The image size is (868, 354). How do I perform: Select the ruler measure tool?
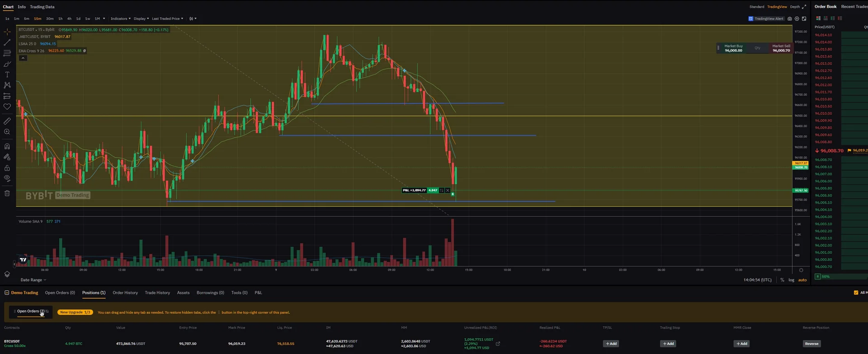[x=7, y=121]
